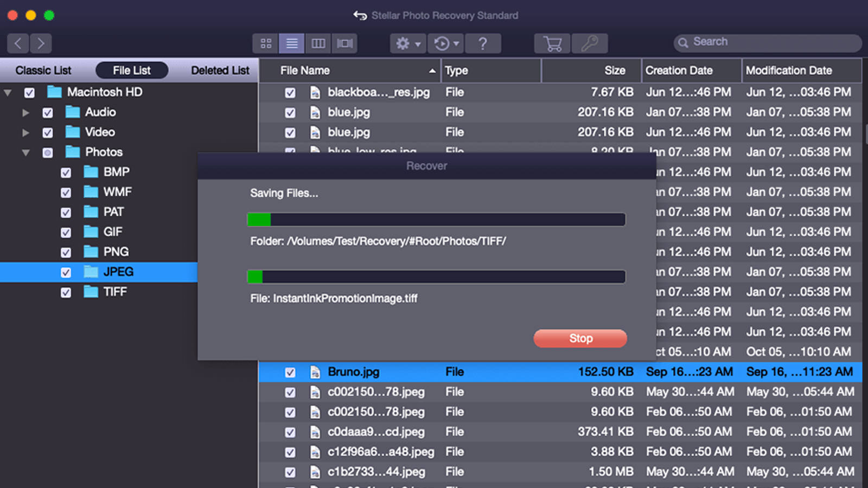Open the settings gear menu
This screenshot has width=868, height=488.
coord(408,43)
